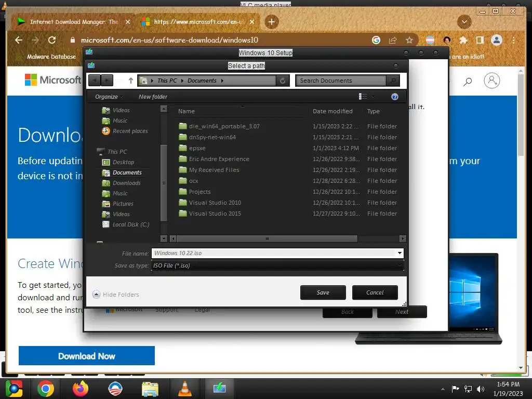Open the browser three-dot menu

pos(514,40)
